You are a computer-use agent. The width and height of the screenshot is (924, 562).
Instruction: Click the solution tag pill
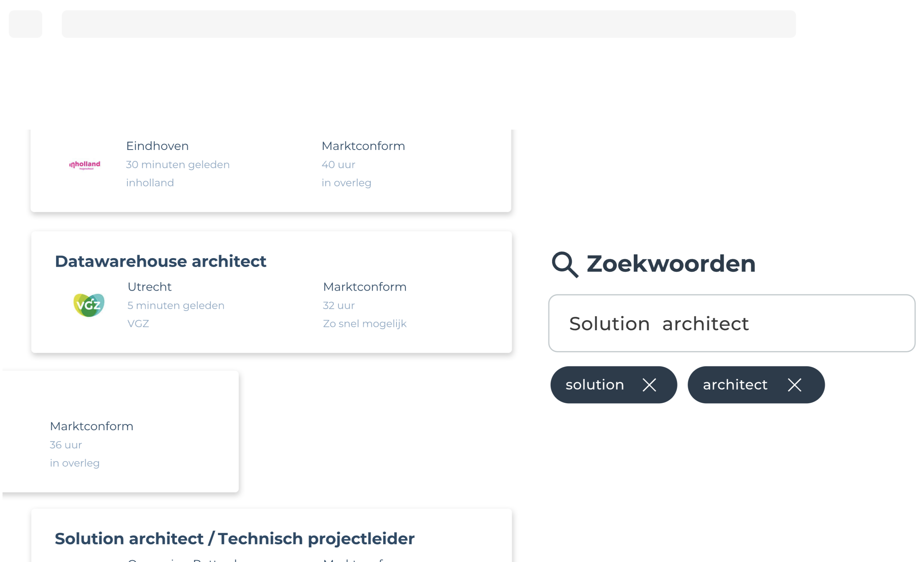[x=614, y=385]
